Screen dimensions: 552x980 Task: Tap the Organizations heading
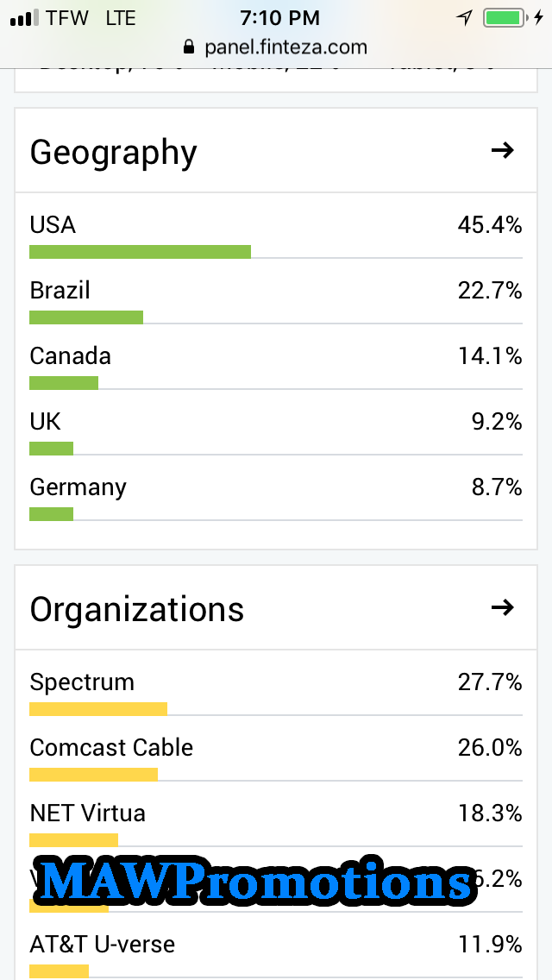136,610
